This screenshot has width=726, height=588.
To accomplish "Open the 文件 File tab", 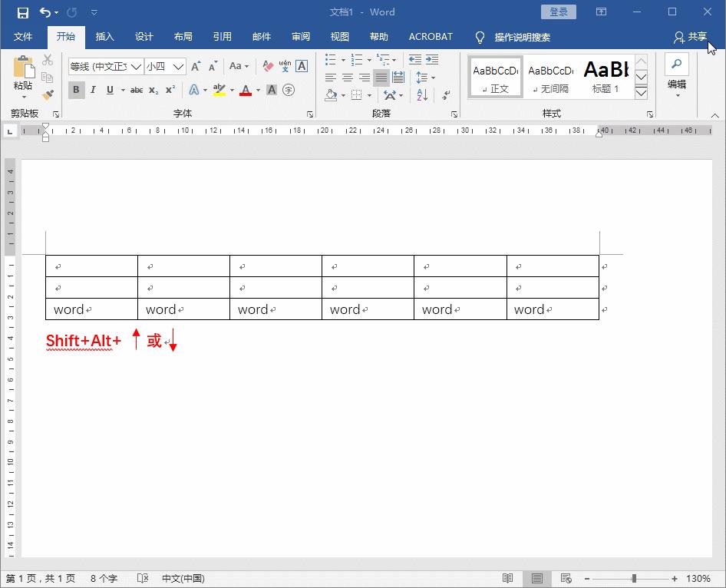I will (23, 37).
